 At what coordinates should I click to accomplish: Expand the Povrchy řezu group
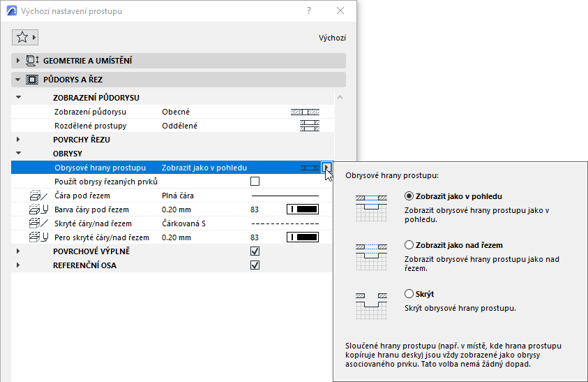[x=17, y=140]
